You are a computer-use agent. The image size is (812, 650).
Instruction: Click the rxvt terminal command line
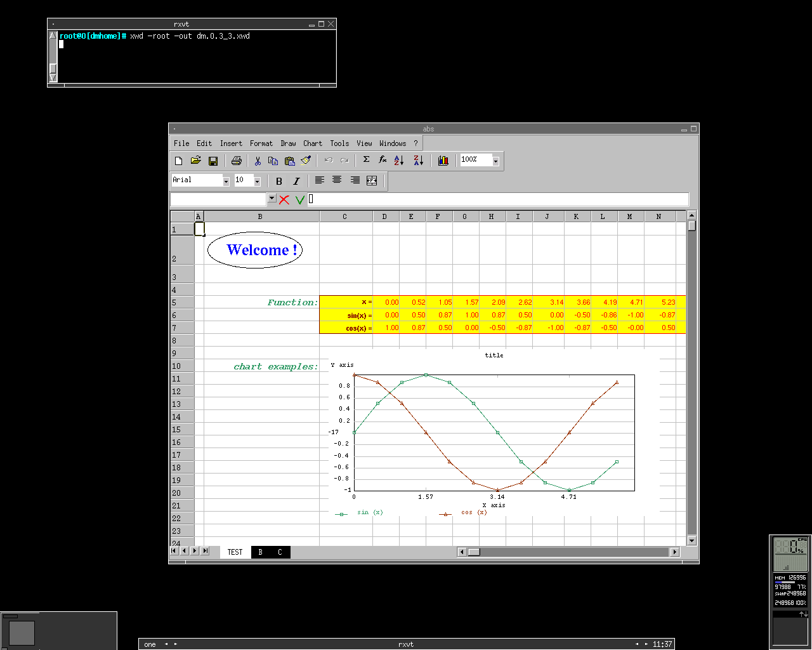click(x=190, y=36)
